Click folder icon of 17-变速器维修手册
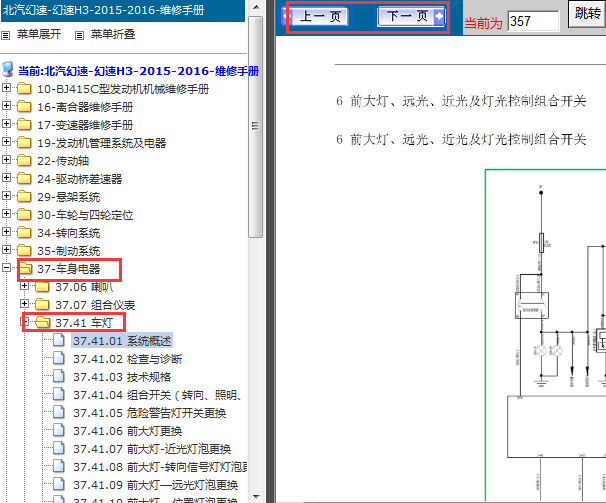The width and height of the screenshot is (606, 503). coord(24,125)
